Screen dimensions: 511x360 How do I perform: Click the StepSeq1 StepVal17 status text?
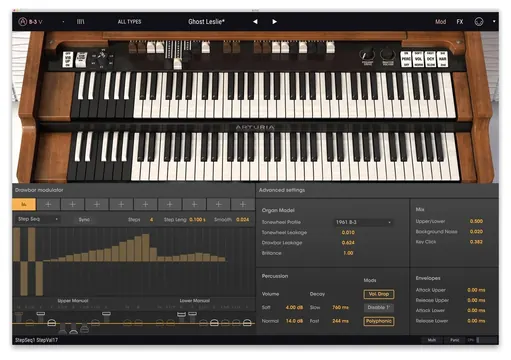click(36, 340)
